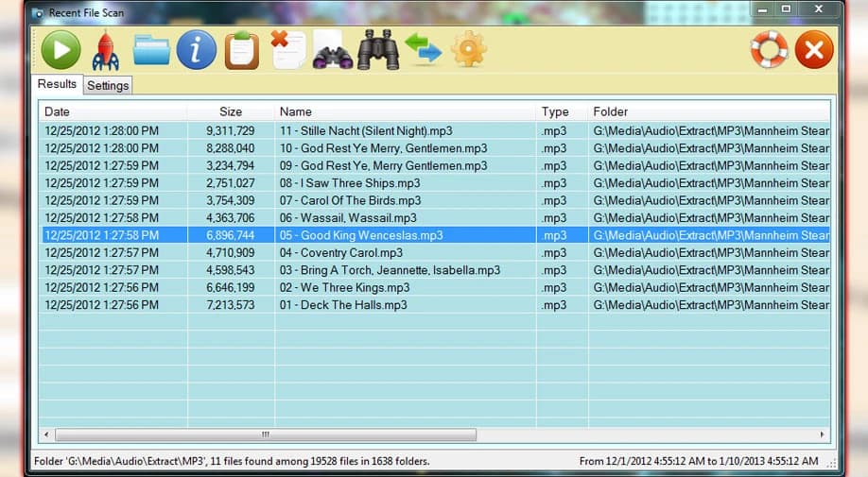
Task: Click the purple binoculars over page icon
Action: (332, 50)
